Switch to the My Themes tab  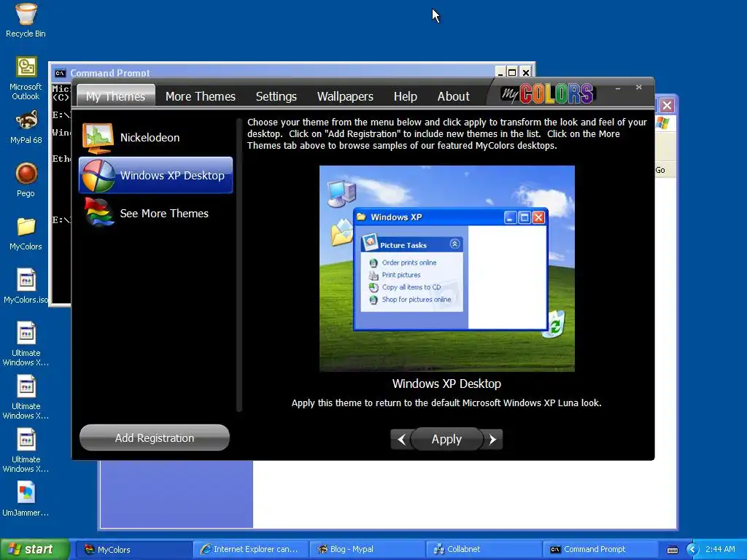click(116, 96)
